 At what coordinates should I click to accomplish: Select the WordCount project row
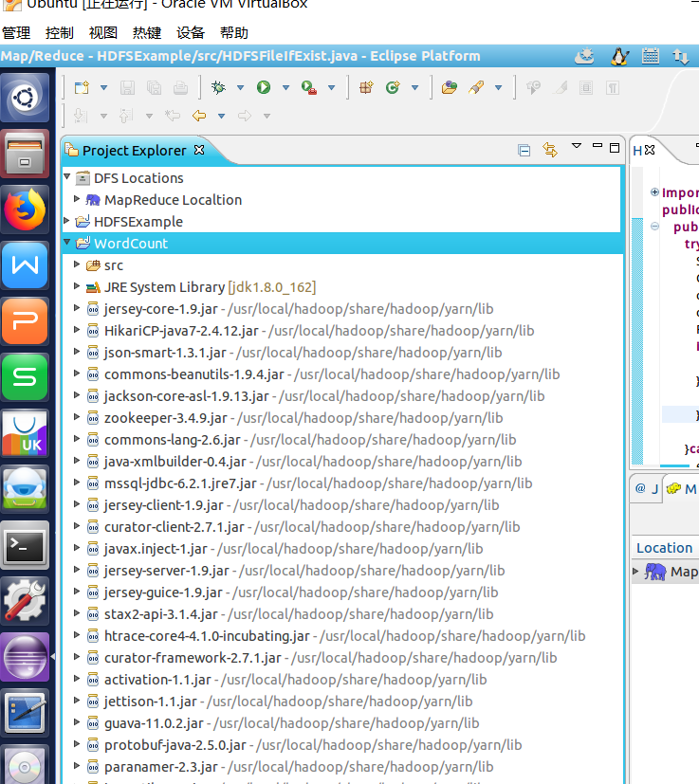[x=342, y=244]
